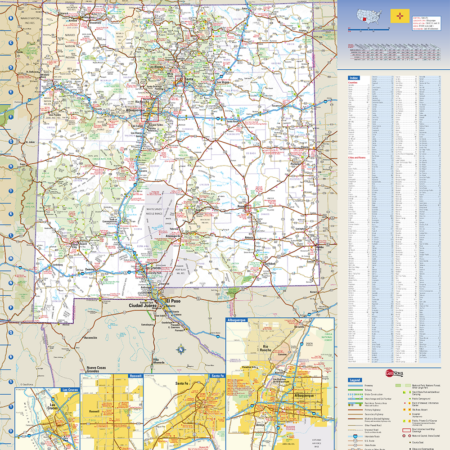
Task: Click the New Mexico state flag
Action: (x=400, y=16)
